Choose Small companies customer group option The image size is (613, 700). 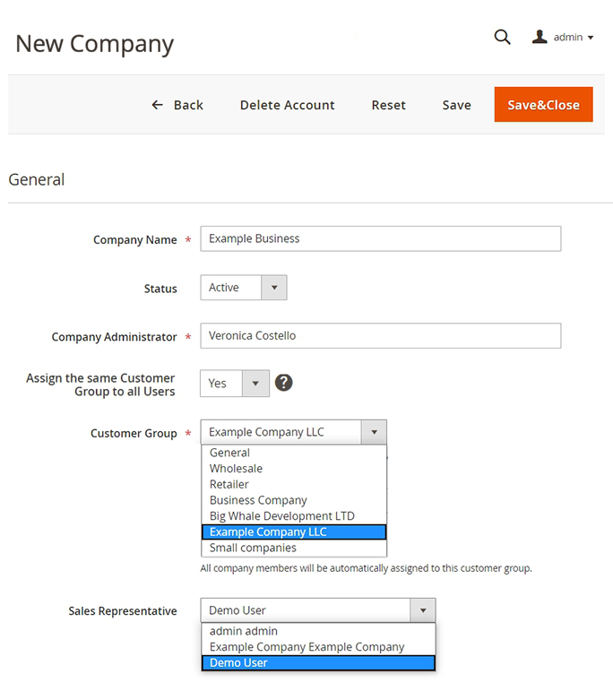pos(253,548)
